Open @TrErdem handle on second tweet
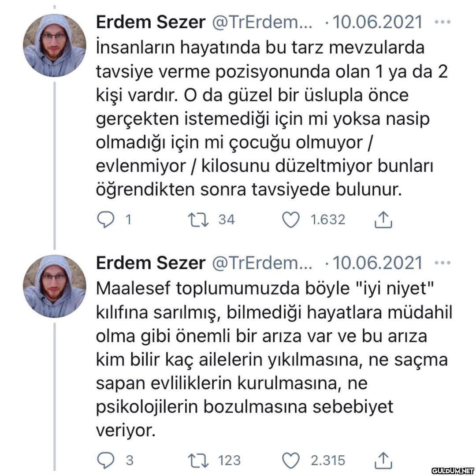The height and width of the screenshot is (476, 476). tap(262, 263)
